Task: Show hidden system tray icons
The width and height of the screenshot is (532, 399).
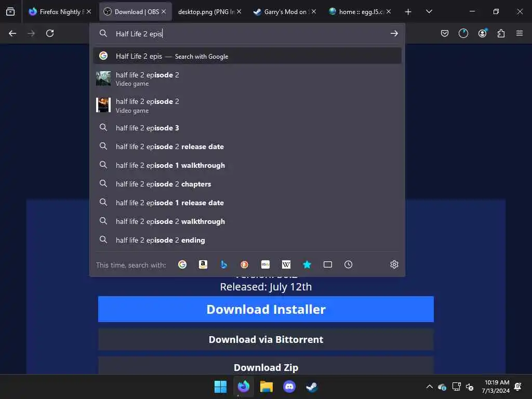Action: point(429,387)
